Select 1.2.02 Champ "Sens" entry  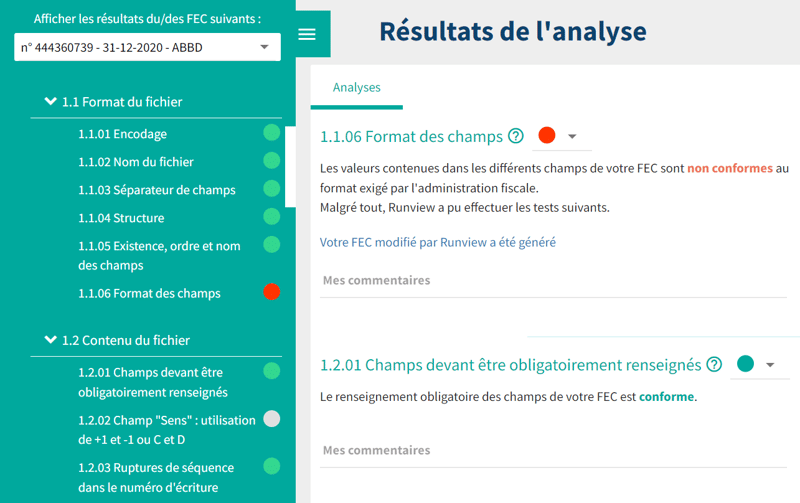tap(167, 430)
